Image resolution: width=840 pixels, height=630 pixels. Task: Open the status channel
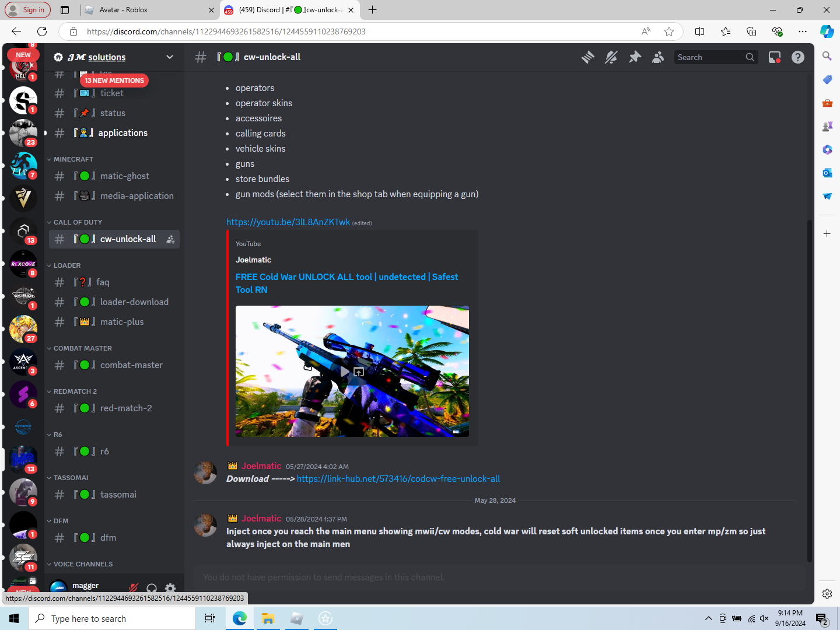pyautogui.click(x=114, y=113)
